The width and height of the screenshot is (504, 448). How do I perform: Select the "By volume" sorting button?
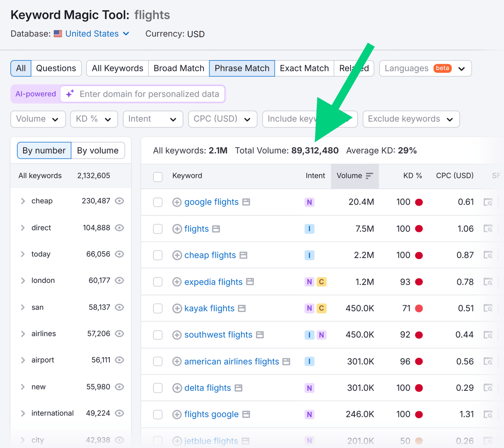click(98, 150)
